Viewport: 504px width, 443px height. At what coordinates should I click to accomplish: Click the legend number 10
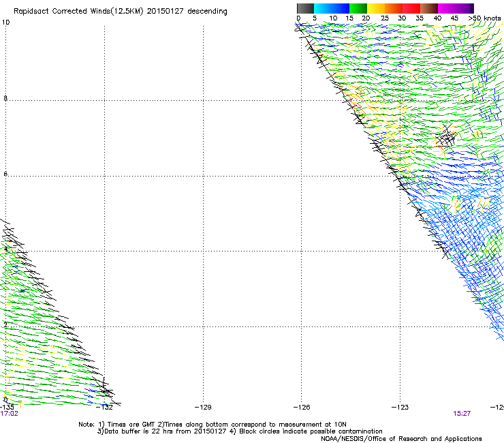coord(333,18)
